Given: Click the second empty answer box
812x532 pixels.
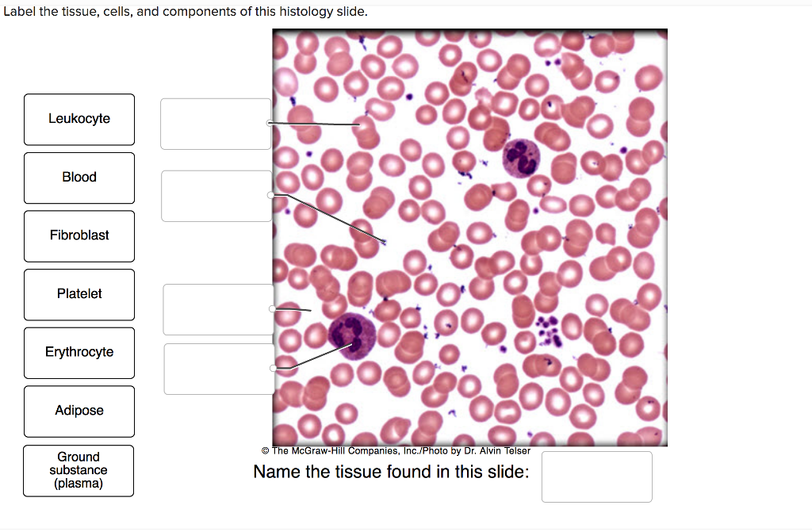Looking at the screenshot, I should (x=215, y=196).
